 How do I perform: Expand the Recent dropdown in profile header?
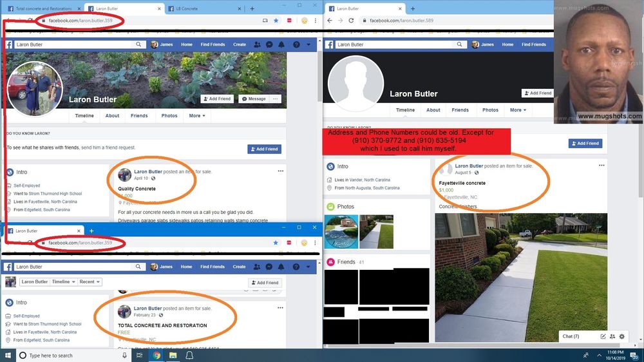pos(91,282)
